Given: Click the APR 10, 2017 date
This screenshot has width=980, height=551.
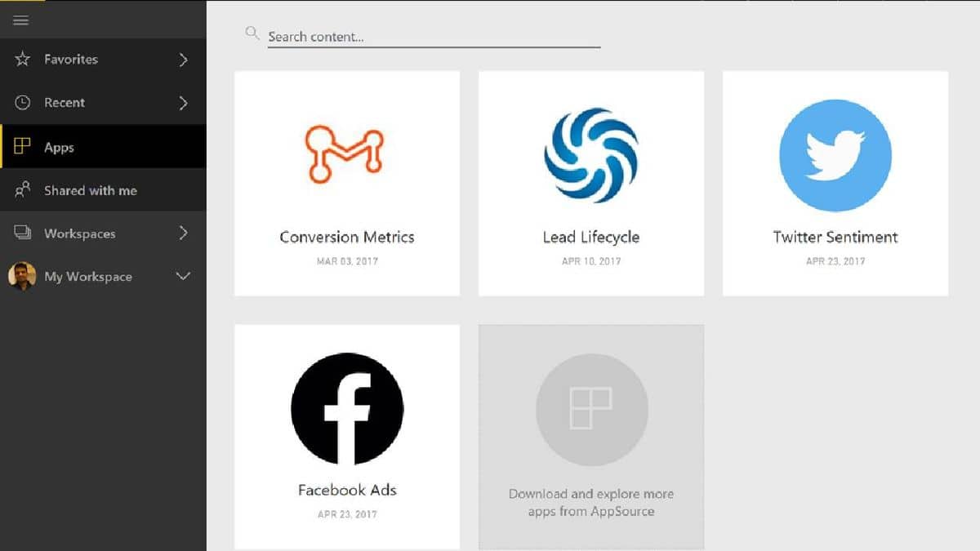Looking at the screenshot, I should pos(591,261).
